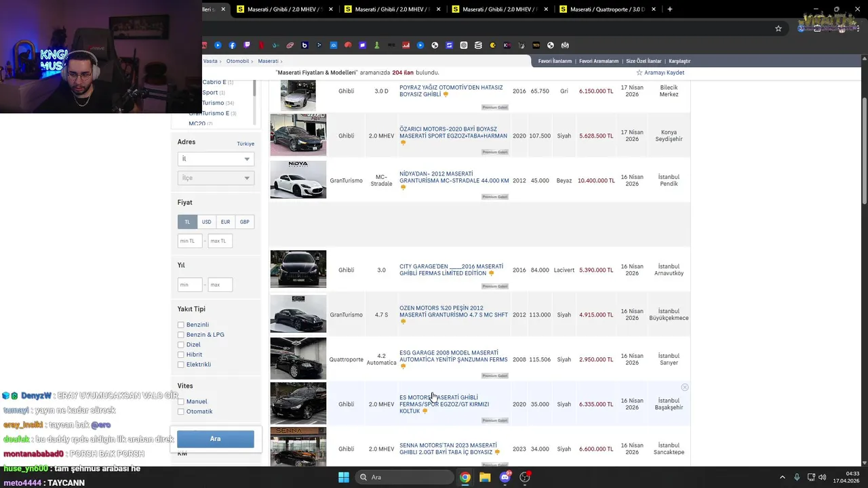The width and height of the screenshot is (868, 488).
Task: Select the GranTurismo E category
Action: point(209,113)
